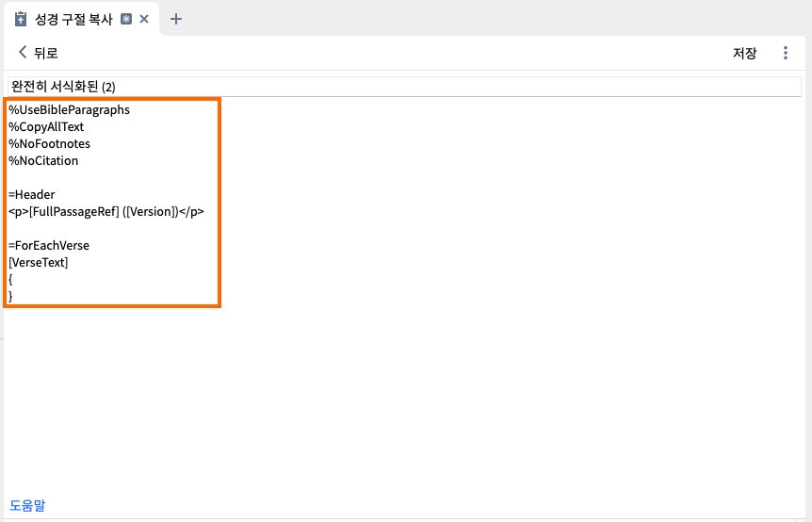812x522 pixels.
Task: Open the three-dot more options menu
Action: (786, 53)
